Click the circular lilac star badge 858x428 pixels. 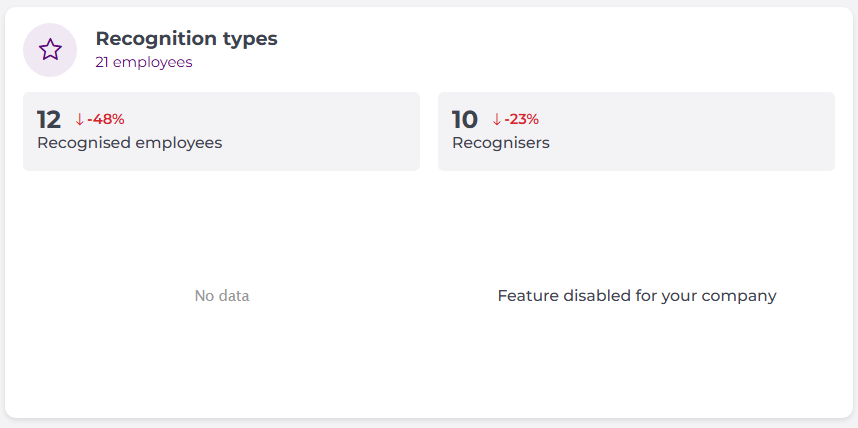point(50,50)
